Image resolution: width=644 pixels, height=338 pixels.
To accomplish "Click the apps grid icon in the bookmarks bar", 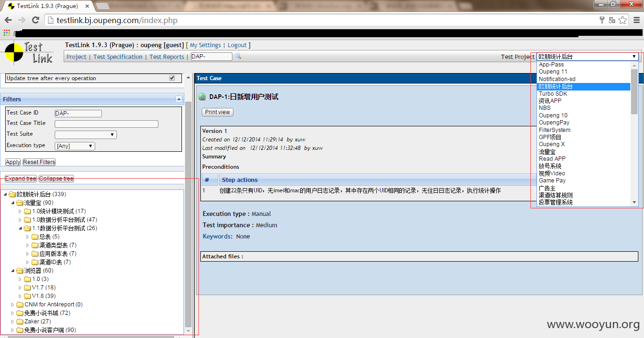I will [x=7, y=33].
